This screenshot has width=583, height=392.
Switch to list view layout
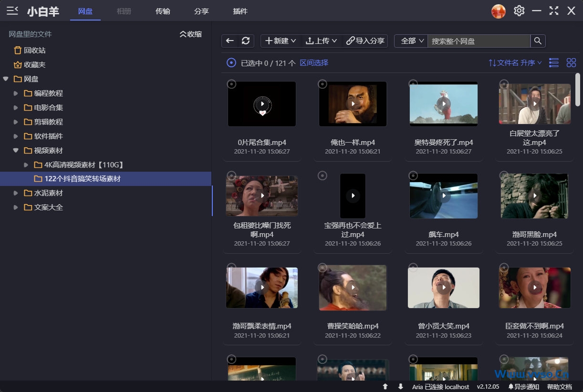coord(553,62)
